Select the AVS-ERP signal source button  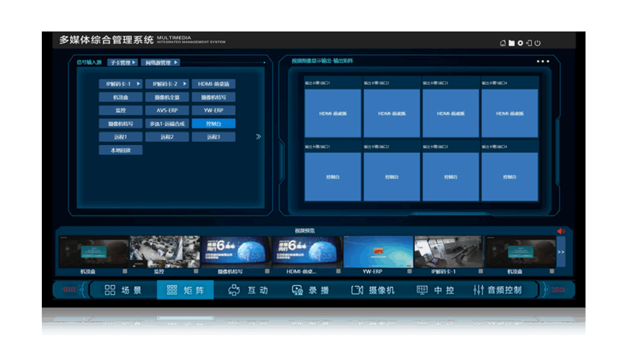coord(167,110)
